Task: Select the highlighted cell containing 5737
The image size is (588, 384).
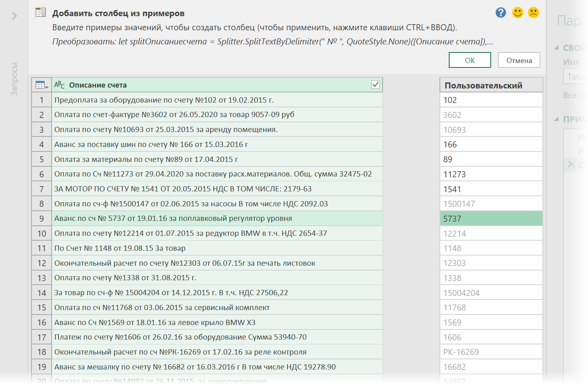Action: pyautogui.click(x=491, y=219)
